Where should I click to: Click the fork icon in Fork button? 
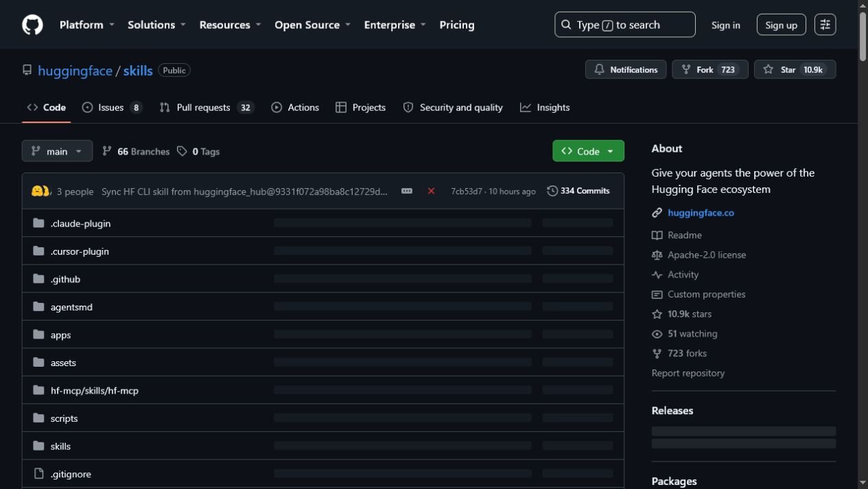point(685,69)
